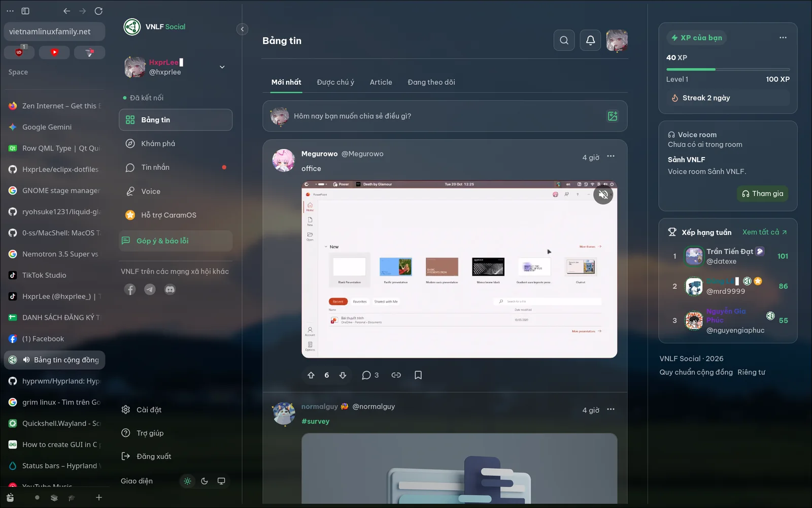
Task: Open Tin nhắn messages
Action: coord(176,167)
